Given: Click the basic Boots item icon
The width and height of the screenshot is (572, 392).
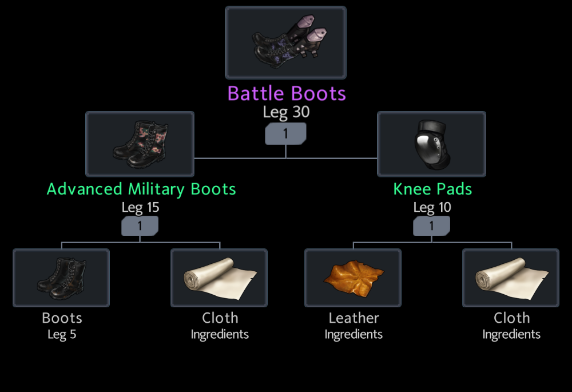Looking at the screenshot, I should point(61,278).
